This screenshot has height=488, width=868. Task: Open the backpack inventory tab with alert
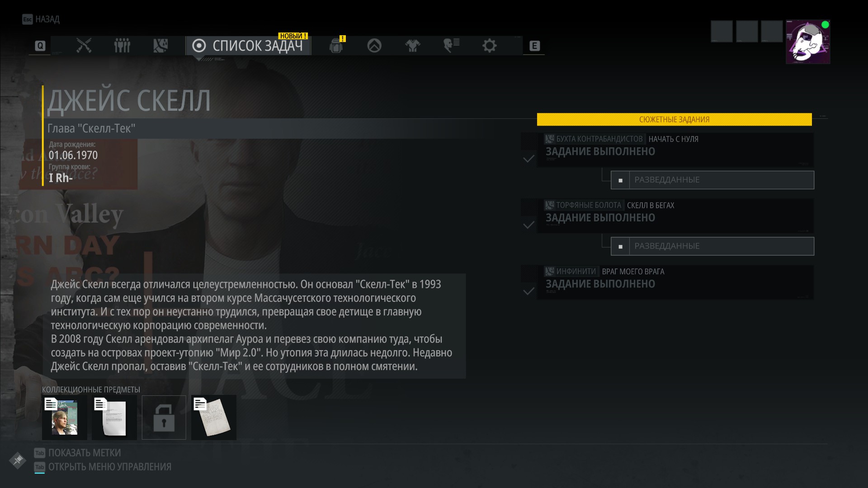(337, 45)
